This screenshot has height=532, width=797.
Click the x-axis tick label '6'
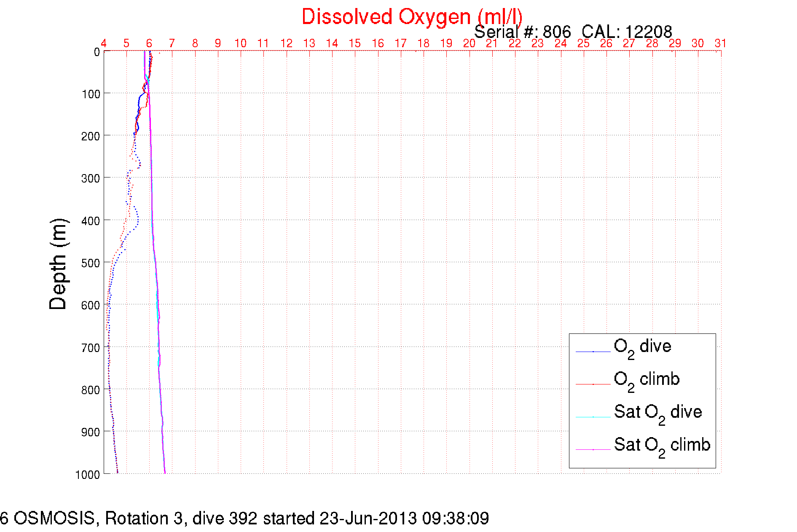coord(149,43)
